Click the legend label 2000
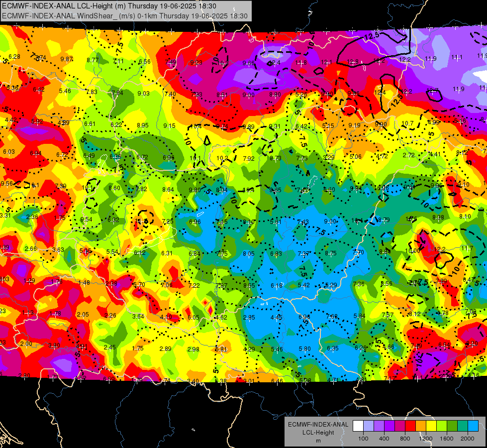The image size is (487, 448). pos(468,439)
